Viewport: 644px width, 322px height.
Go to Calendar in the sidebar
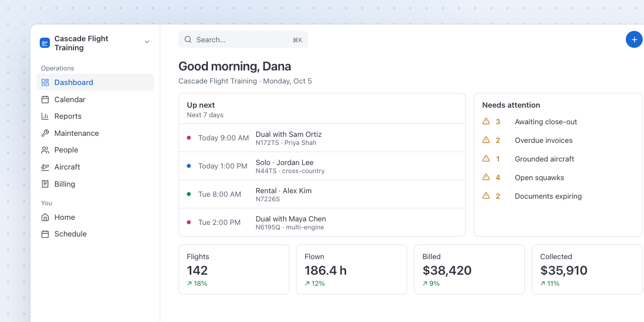tap(95, 100)
